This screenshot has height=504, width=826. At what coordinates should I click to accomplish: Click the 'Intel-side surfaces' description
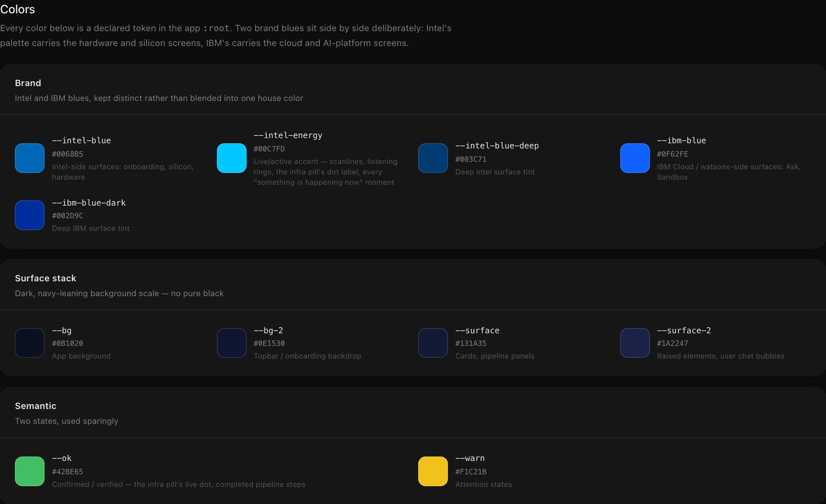coord(123,172)
